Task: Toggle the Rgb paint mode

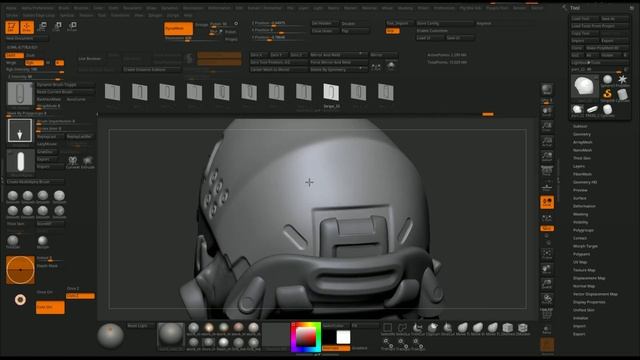Action: 34,63
